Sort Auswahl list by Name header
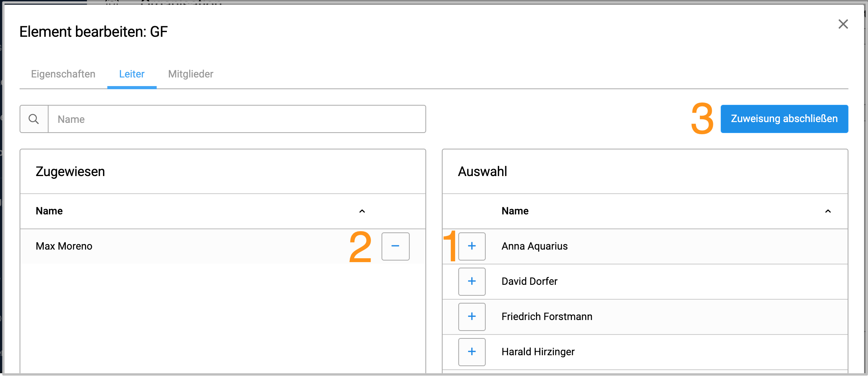 (515, 211)
